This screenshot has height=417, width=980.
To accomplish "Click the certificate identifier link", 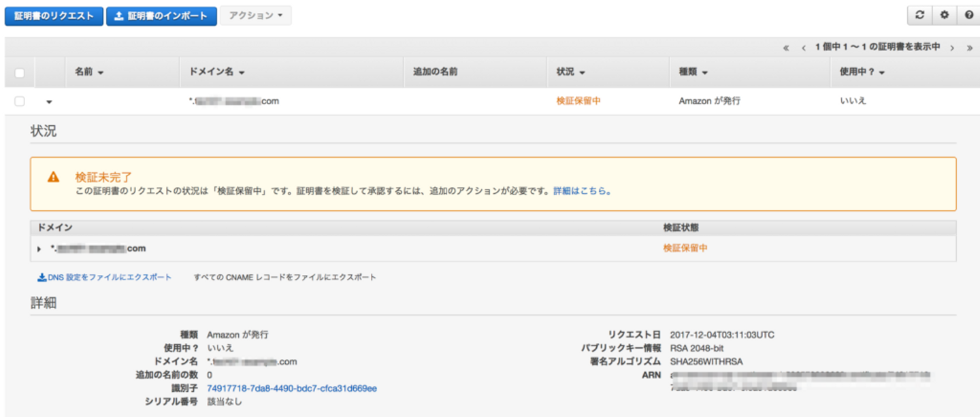I will pyautogui.click(x=291, y=388).
